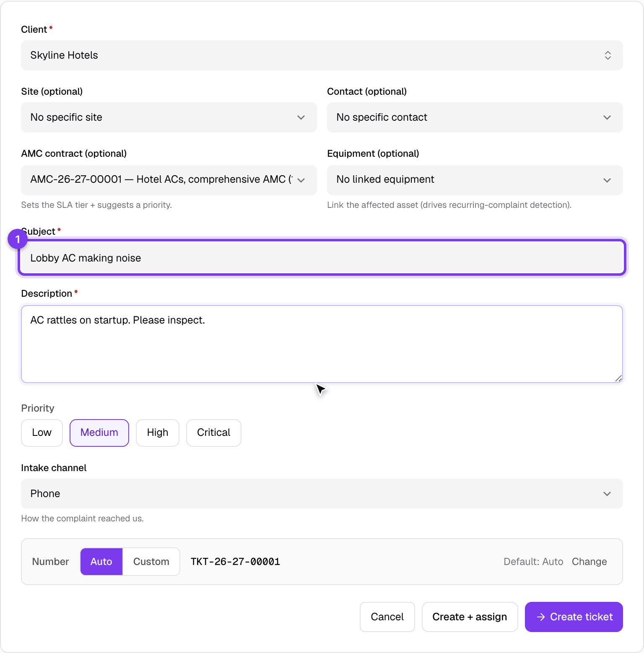
Task: Click the Contact dropdown chevron icon
Action: (607, 117)
